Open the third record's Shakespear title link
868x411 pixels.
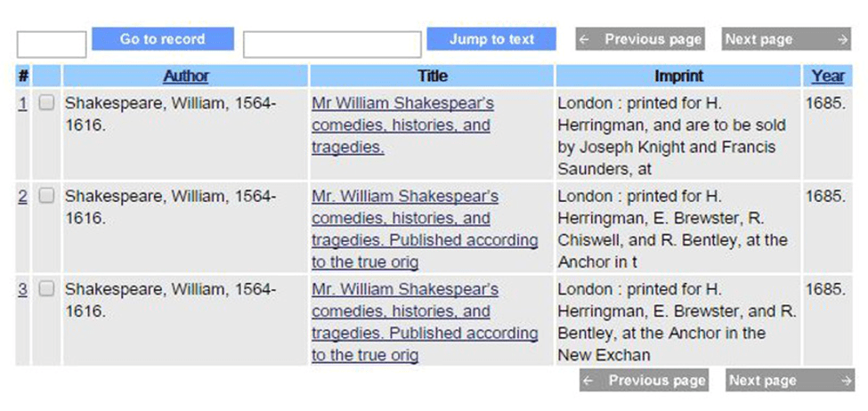point(424,322)
